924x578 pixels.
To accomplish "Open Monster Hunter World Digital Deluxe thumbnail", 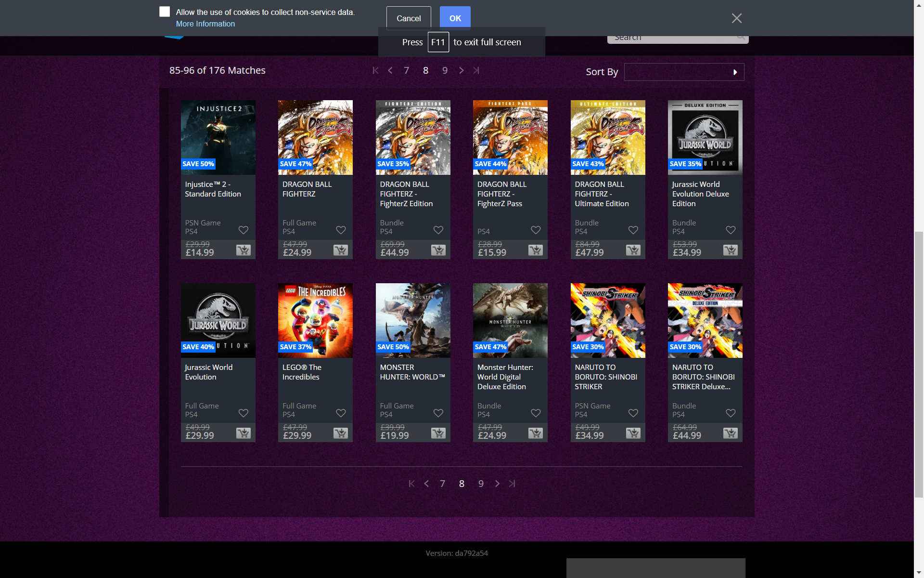I will tap(510, 320).
